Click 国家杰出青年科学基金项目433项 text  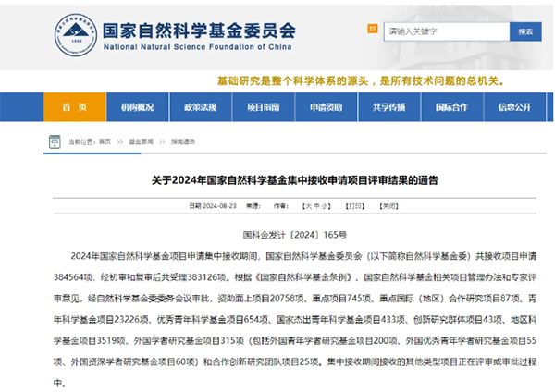tap(340, 320)
